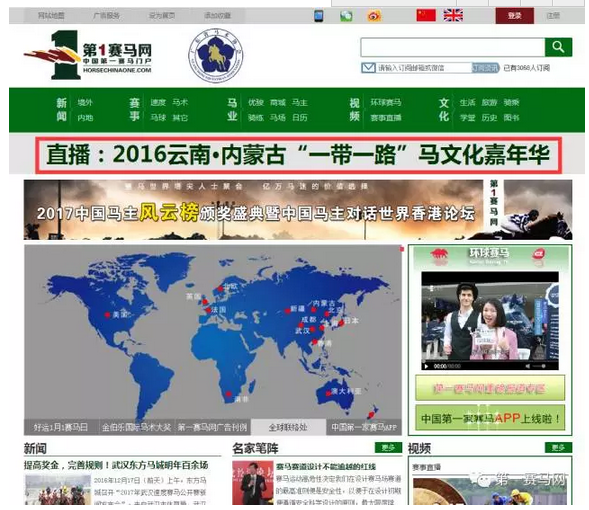This screenshot has width=589, height=510.
Task: Click the red 登录 login button
Action: click(x=514, y=16)
